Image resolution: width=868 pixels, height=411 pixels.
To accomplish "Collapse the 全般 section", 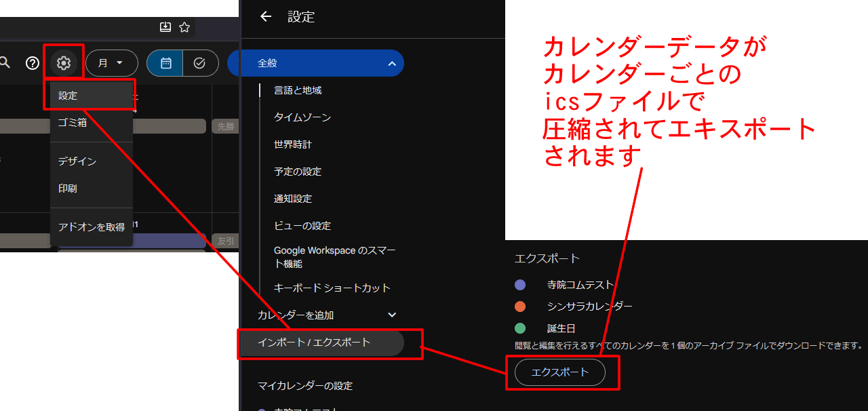I will tap(391, 63).
